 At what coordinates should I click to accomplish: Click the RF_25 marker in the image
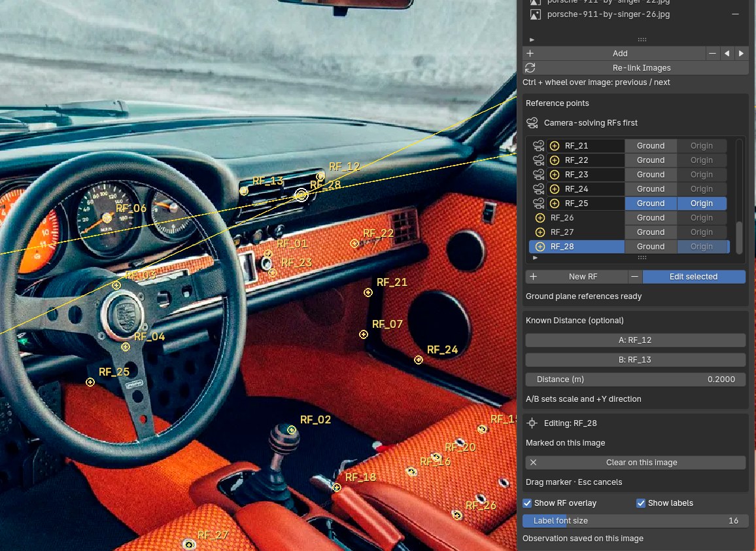pos(90,382)
